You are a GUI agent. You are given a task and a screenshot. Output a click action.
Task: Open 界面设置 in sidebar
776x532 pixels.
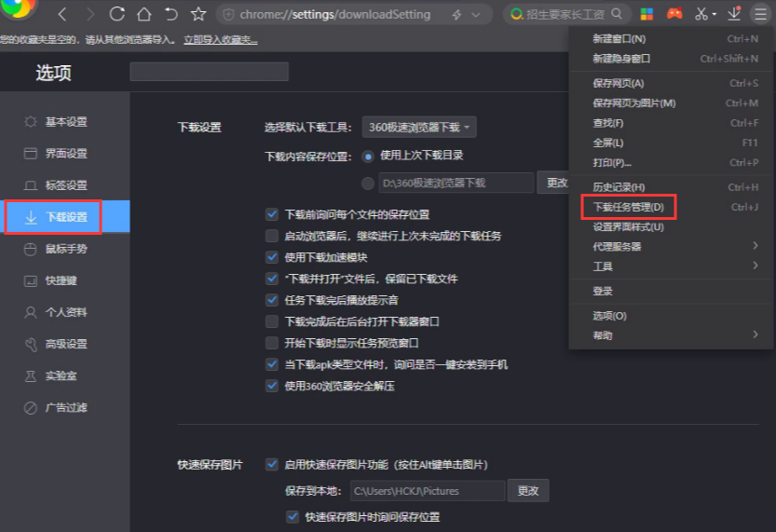pyautogui.click(x=66, y=154)
